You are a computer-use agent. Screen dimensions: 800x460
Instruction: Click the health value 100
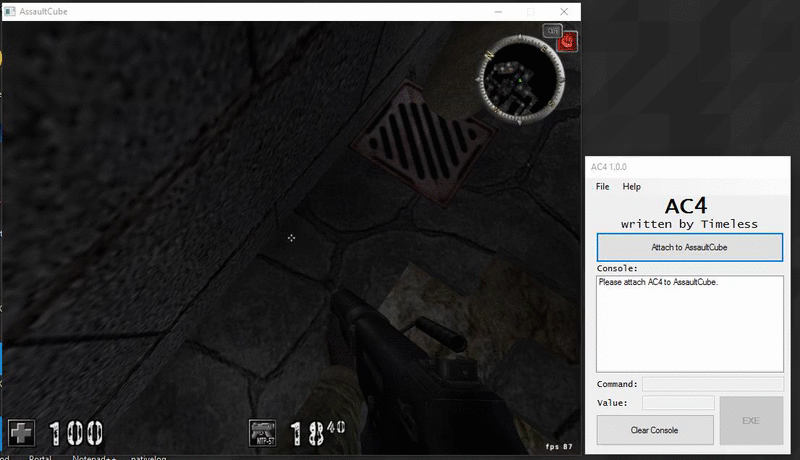click(77, 433)
